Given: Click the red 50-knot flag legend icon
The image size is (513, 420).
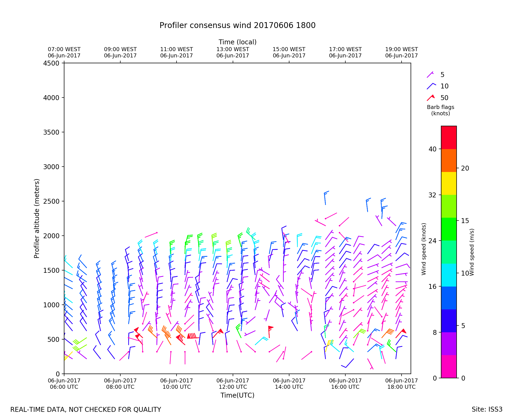Looking at the screenshot, I should pos(431,98).
